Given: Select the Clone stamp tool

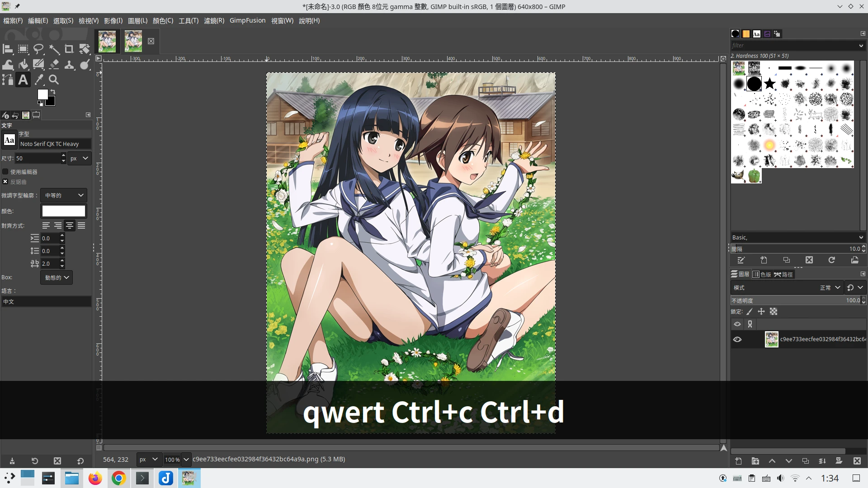Looking at the screenshot, I should (69, 64).
